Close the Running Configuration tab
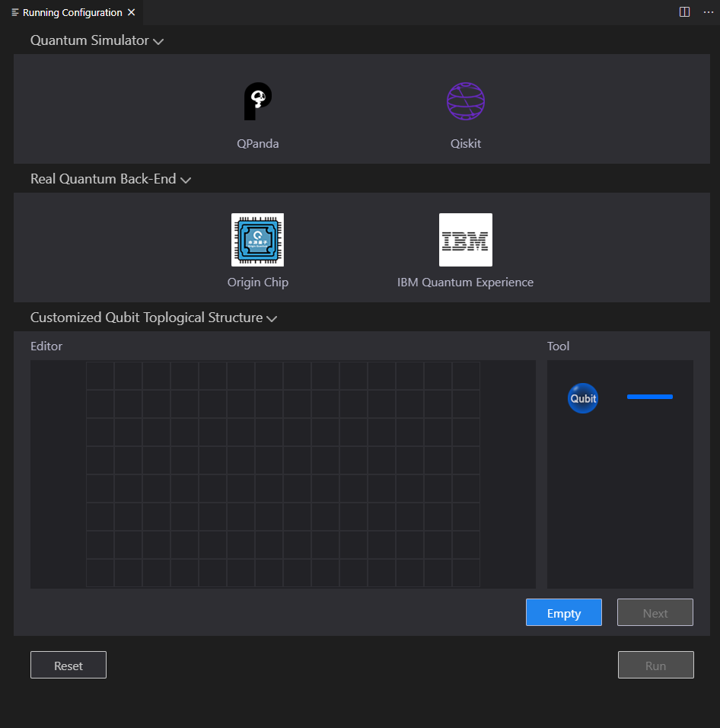This screenshot has width=720, height=728. pos(131,12)
